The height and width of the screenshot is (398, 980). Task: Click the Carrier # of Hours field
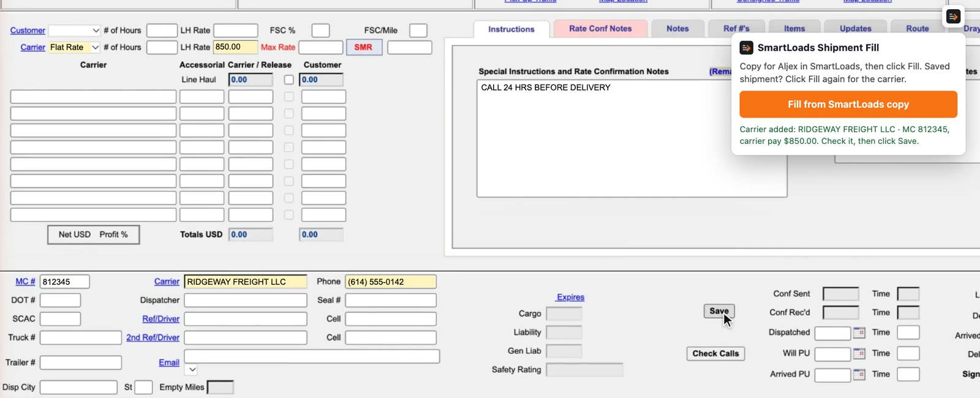click(x=162, y=47)
